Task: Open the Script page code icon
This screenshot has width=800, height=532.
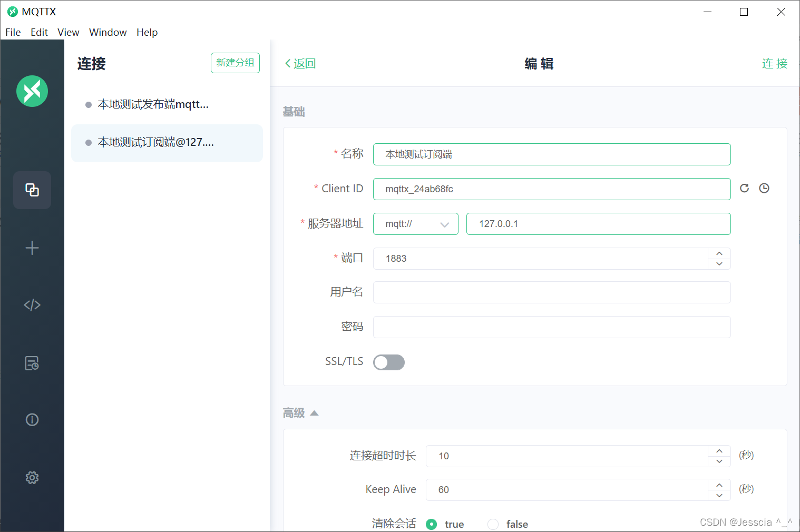Action: [x=32, y=305]
